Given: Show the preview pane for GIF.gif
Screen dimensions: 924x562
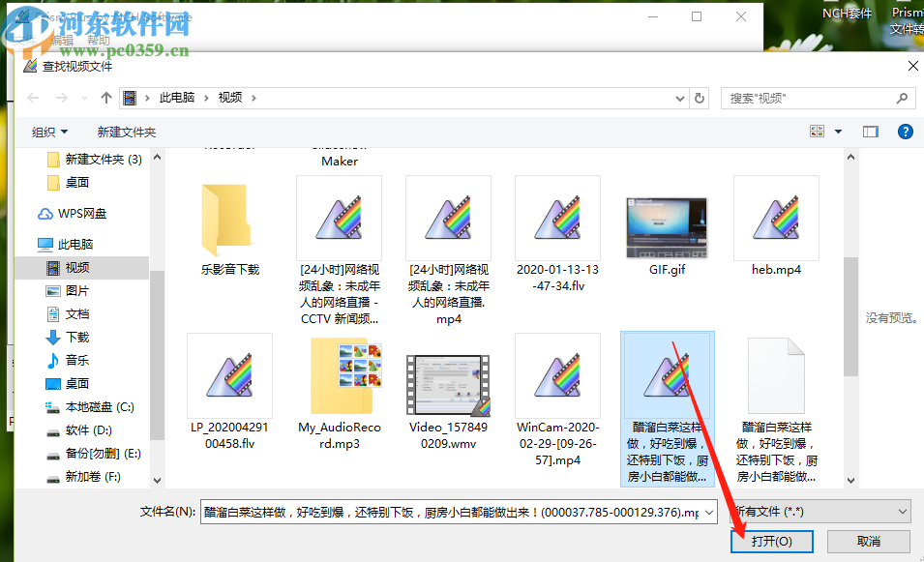Looking at the screenshot, I should click(x=666, y=227).
